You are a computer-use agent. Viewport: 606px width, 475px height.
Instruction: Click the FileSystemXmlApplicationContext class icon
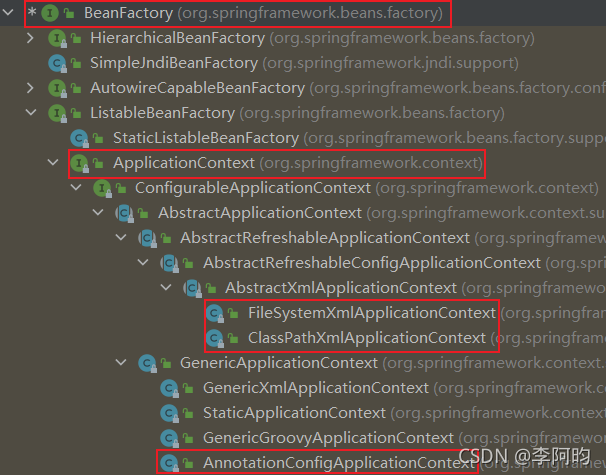click(215, 313)
